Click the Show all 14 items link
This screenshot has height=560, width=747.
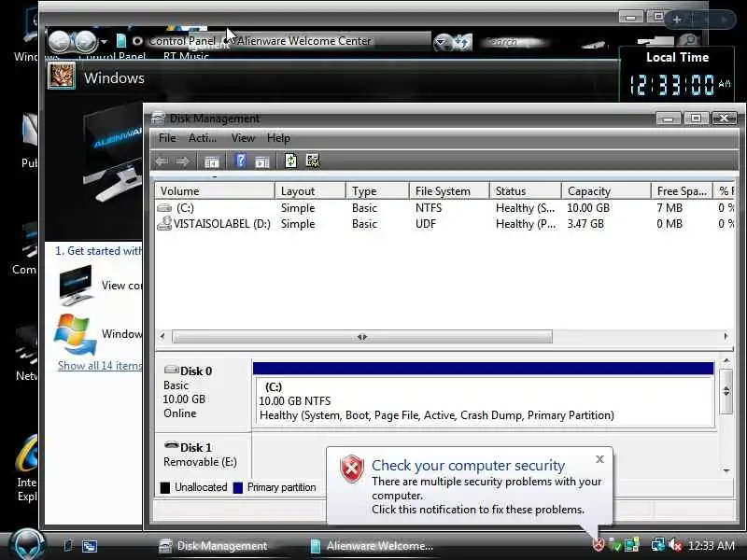(x=100, y=365)
